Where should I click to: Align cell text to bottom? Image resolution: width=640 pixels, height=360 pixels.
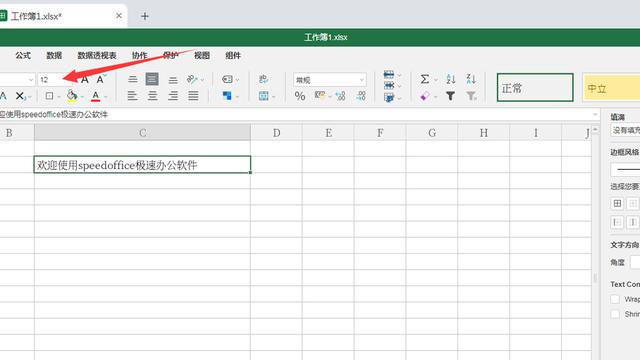[x=173, y=80]
